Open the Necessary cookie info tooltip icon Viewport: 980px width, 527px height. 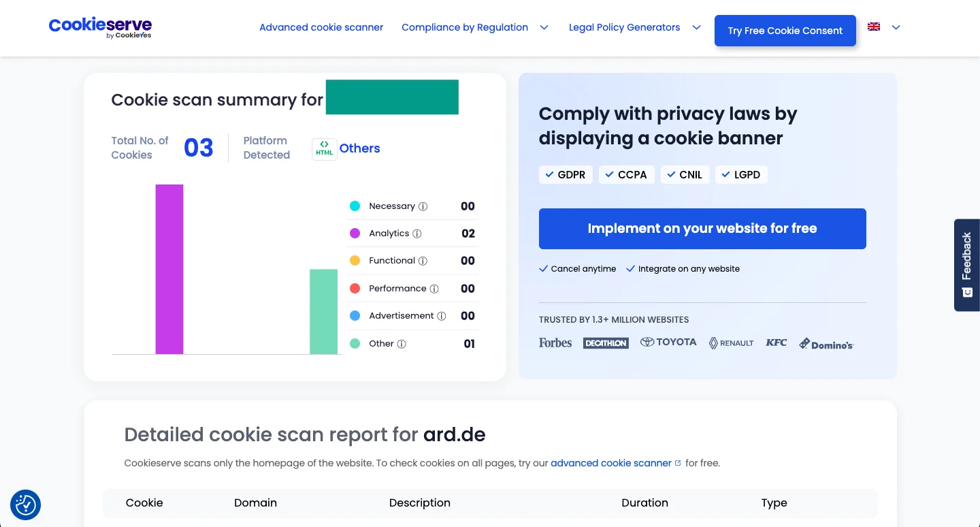[423, 206]
